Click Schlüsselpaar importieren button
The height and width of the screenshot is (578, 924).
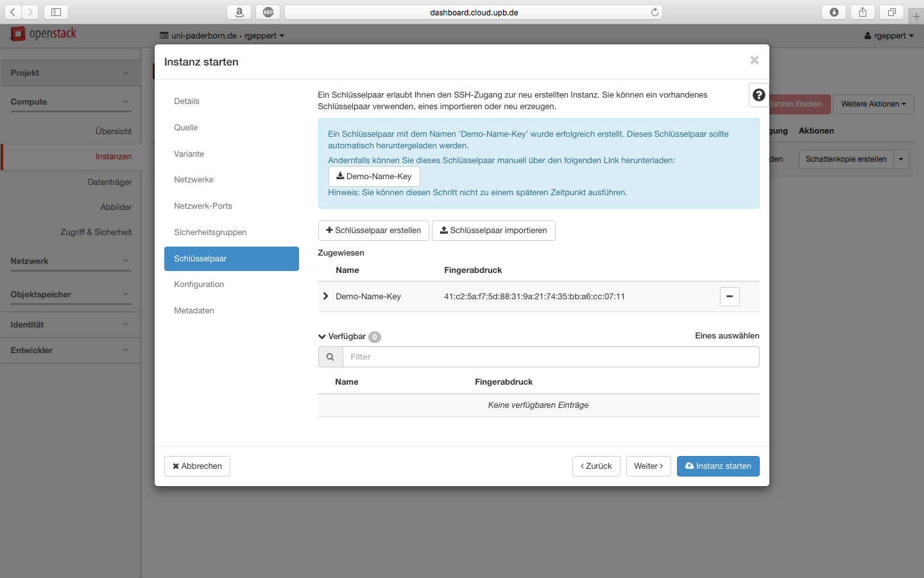(493, 231)
